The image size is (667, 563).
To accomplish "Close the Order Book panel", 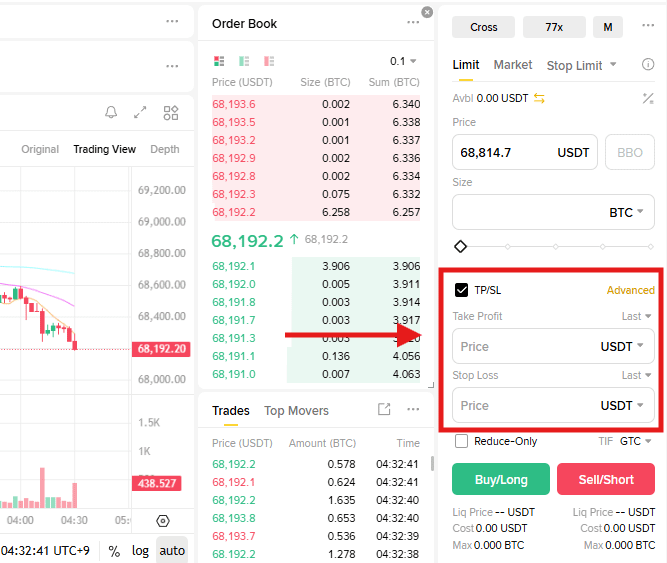I will point(427,12).
